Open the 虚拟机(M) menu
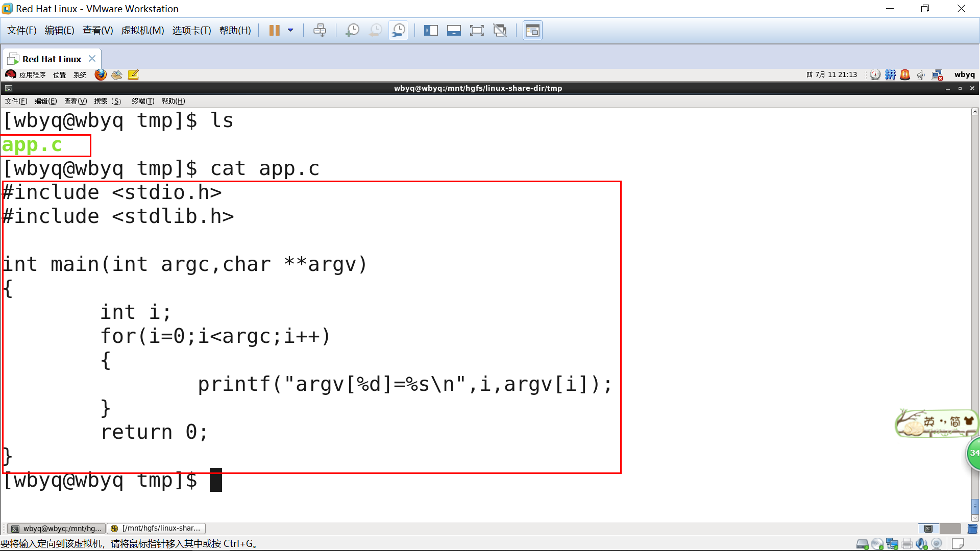 [x=142, y=31]
